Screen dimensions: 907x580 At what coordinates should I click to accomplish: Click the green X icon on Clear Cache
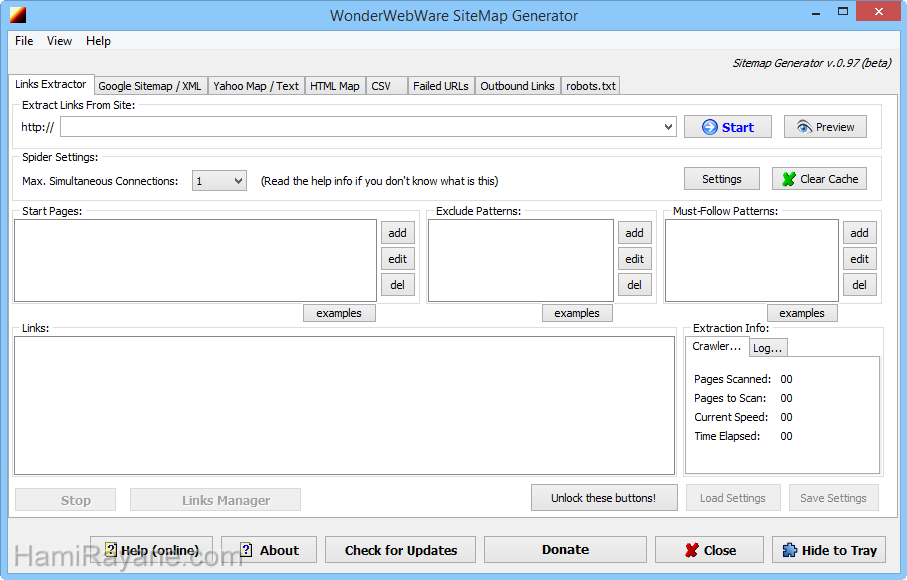point(788,179)
